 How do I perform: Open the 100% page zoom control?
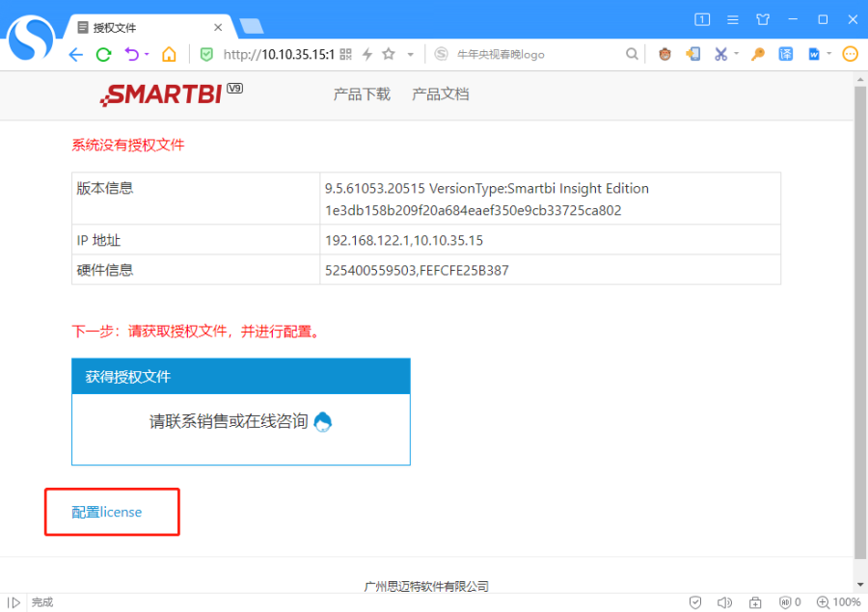coord(839,602)
